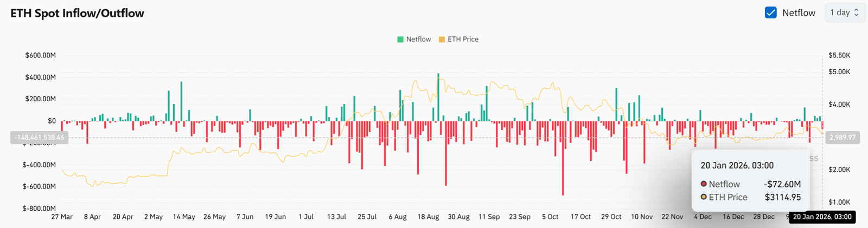The image size is (868, 228).
Task: Open the 1 day interval dropdown
Action: [x=844, y=12]
